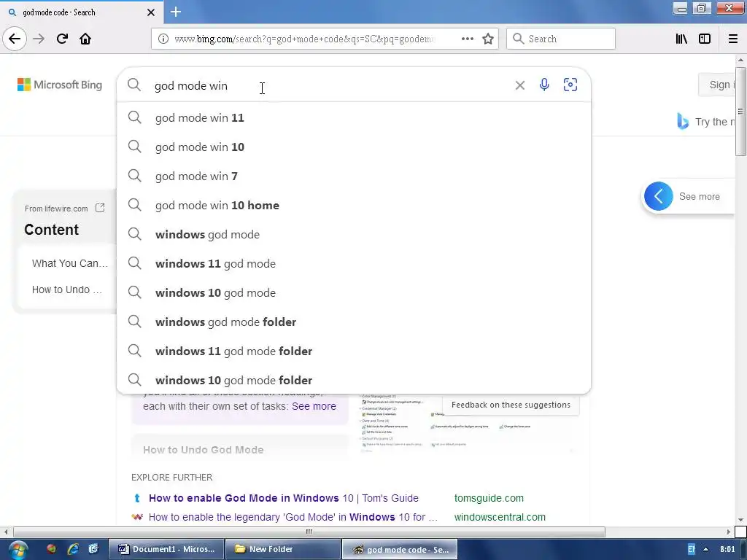The width and height of the screenshot is (747, 560).
Task: Click Feedback on these suggestions
Action: tap(511, 404)
